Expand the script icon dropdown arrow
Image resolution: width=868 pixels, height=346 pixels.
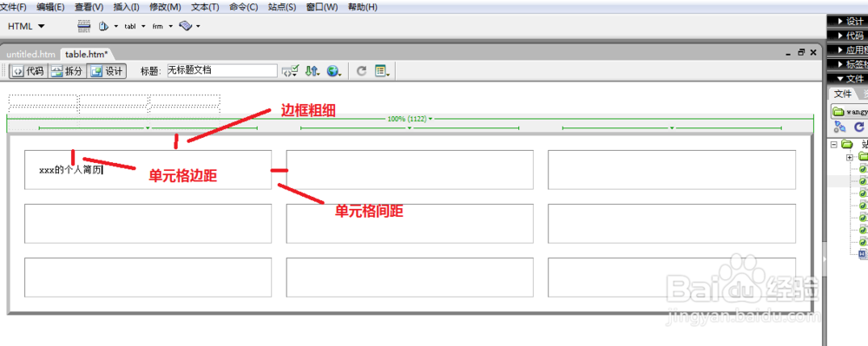pos(198,26)
